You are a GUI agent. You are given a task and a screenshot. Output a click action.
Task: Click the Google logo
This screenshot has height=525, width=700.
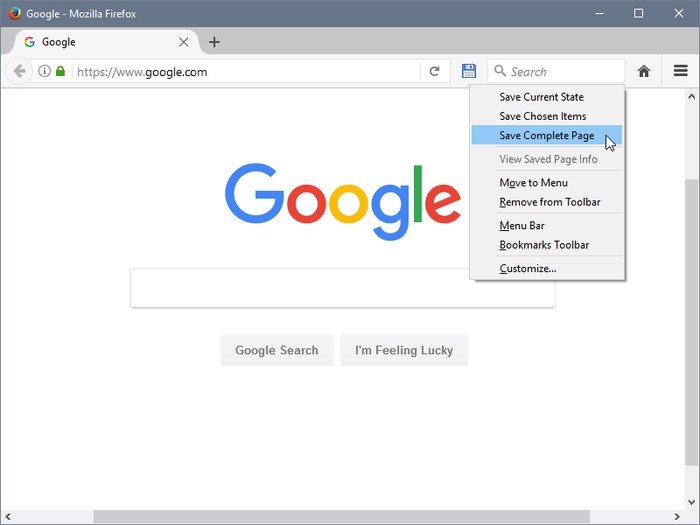click(343, 201)
